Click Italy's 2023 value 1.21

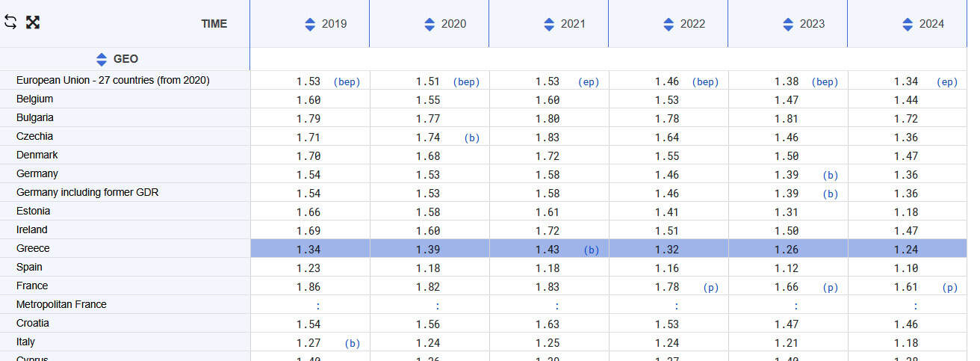pyautogui.click(x=787, y=343)
